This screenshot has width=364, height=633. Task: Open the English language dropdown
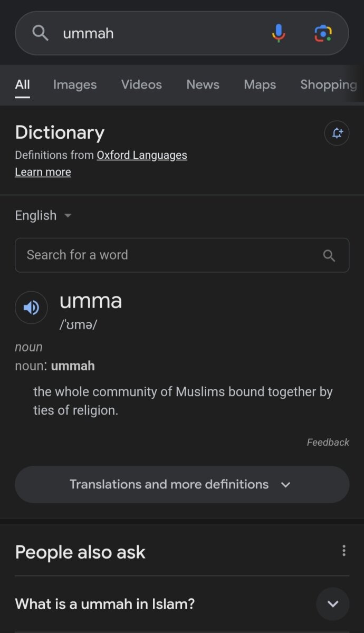pos(43,215)
